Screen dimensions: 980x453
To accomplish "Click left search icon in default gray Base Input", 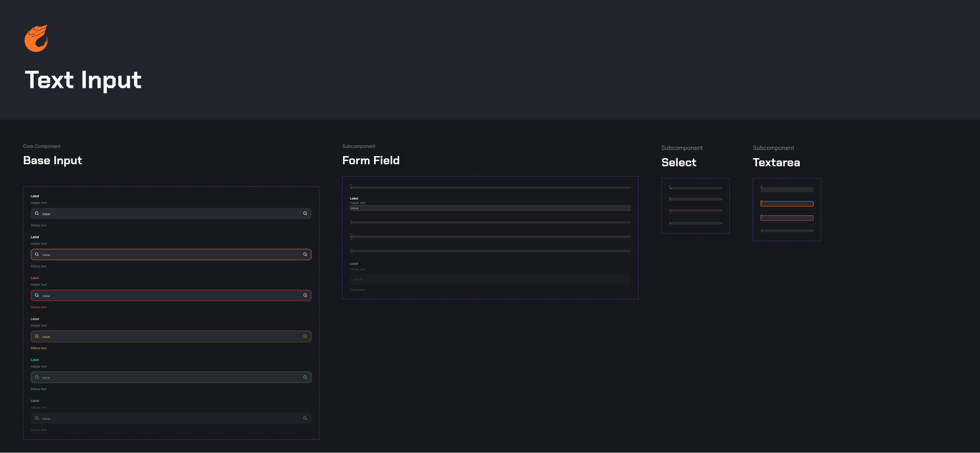I will pyautogui.click(x=37, y=214).
